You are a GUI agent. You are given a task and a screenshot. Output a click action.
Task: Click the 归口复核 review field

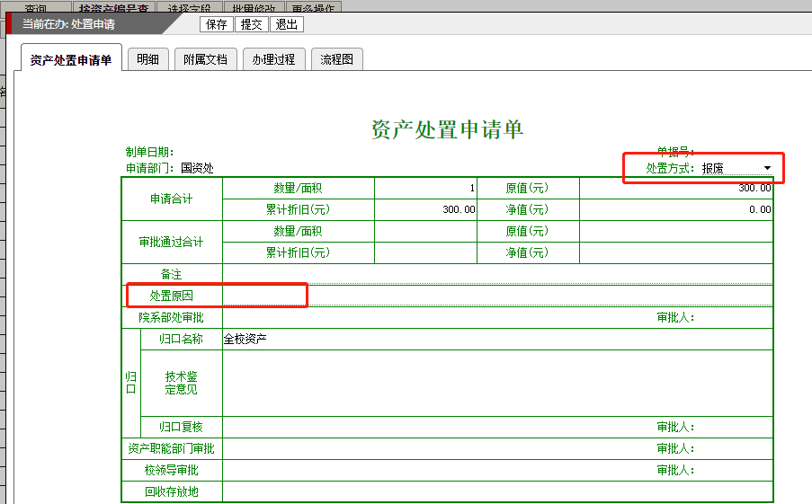(x=432, y=427)
